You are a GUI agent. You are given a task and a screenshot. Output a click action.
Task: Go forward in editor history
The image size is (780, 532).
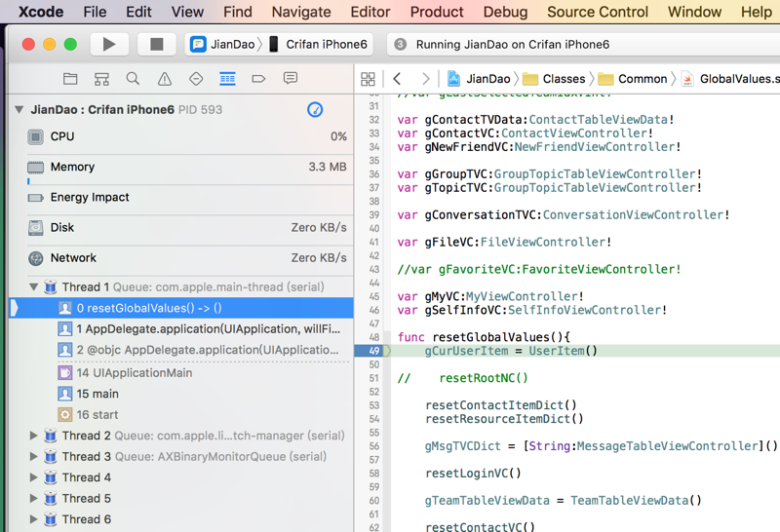pyautogui.click(x=425, y=79)
